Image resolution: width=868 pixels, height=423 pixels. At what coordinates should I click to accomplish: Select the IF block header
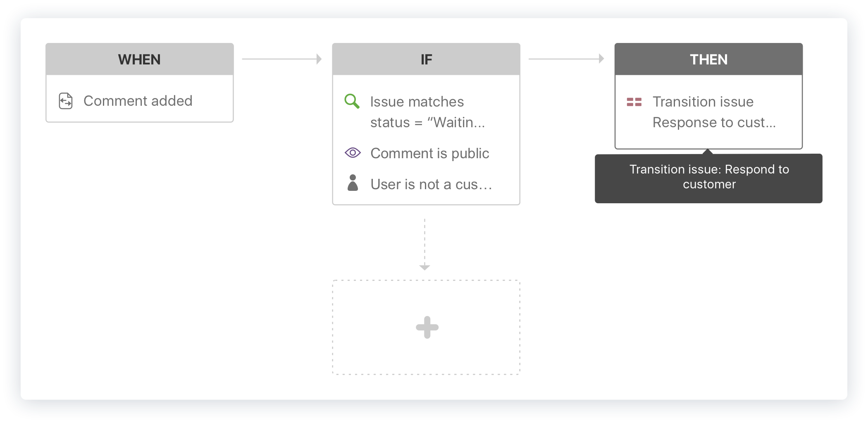tap(426, 59)
